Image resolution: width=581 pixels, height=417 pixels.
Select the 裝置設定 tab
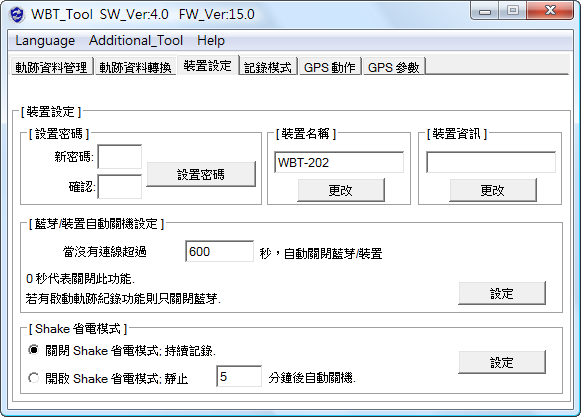(x=208, y=65)
